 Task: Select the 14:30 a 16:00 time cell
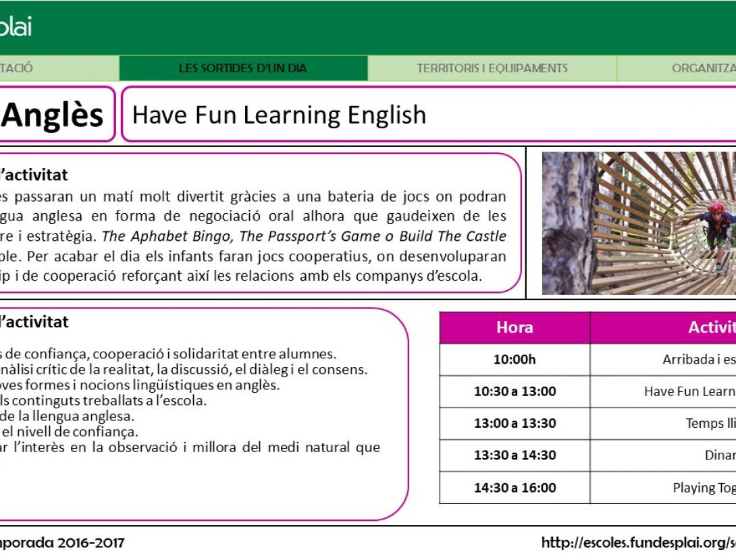tap(514, 488)
